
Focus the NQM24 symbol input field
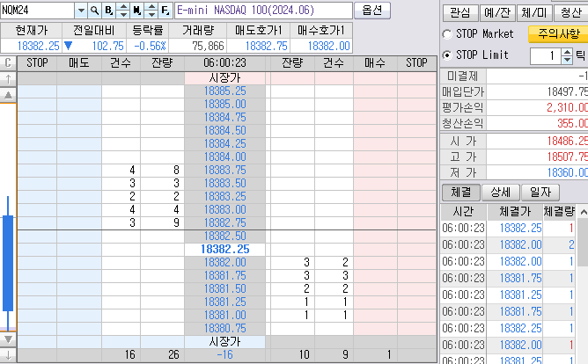click(x=38, y=11)
